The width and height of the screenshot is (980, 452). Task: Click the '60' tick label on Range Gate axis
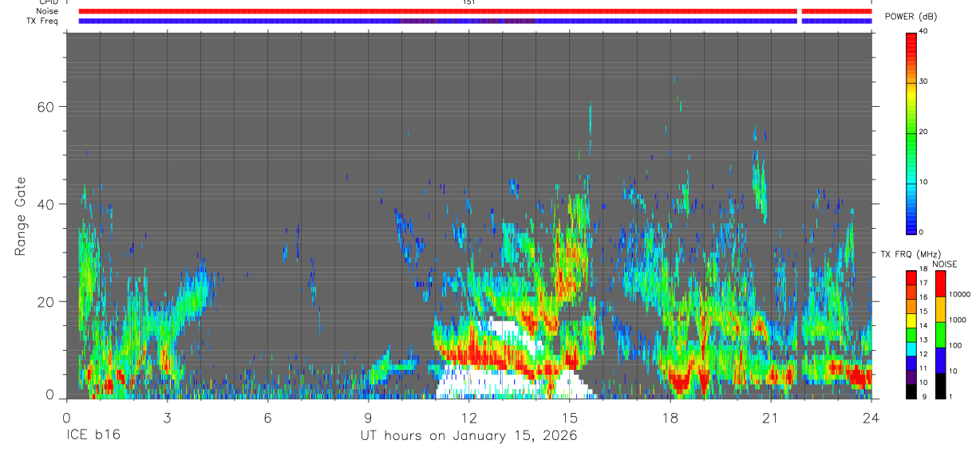point(46,106)
